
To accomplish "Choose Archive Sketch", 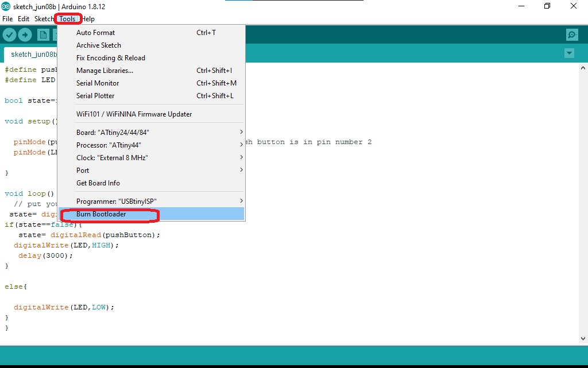I will [x=152, y=45].
